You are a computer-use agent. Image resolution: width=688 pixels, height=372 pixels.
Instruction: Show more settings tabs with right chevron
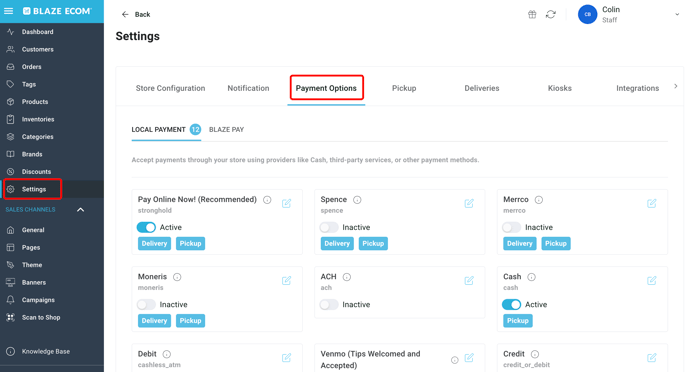676,86
